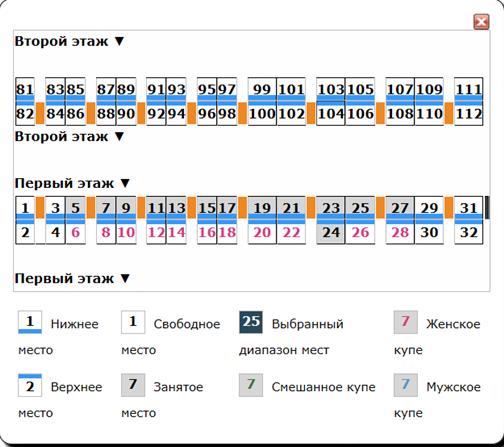Select seat 87
The width and height of the screenshot is (504, 447).
pyautogui.click(x=106, y=89)
